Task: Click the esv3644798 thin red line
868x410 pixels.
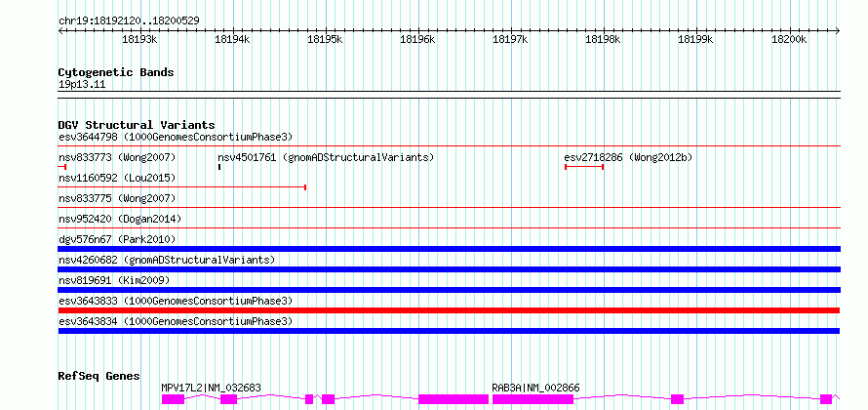Action: pyautogui.click(x=449, y=146)
